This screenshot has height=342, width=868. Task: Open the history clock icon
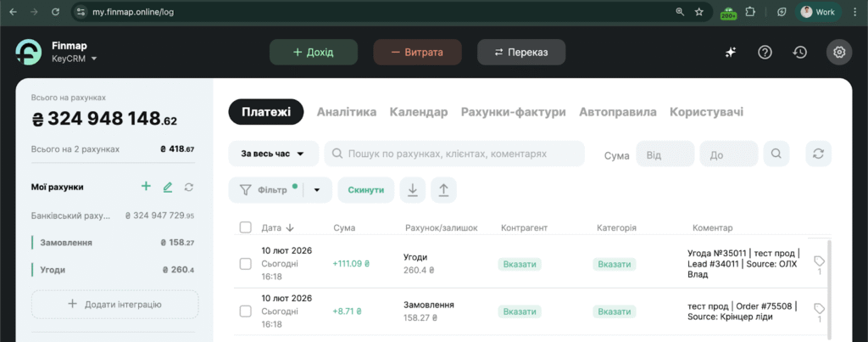799,53
